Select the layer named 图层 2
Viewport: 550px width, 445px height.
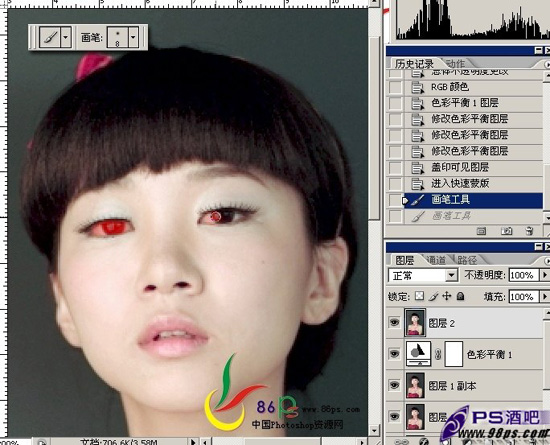click(442, 323)
